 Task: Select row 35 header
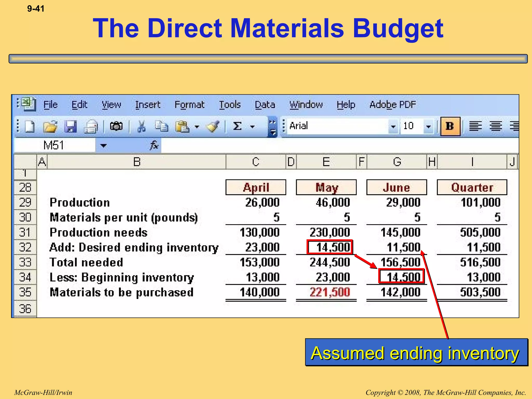pyautogui.click(x=25, y=292)
